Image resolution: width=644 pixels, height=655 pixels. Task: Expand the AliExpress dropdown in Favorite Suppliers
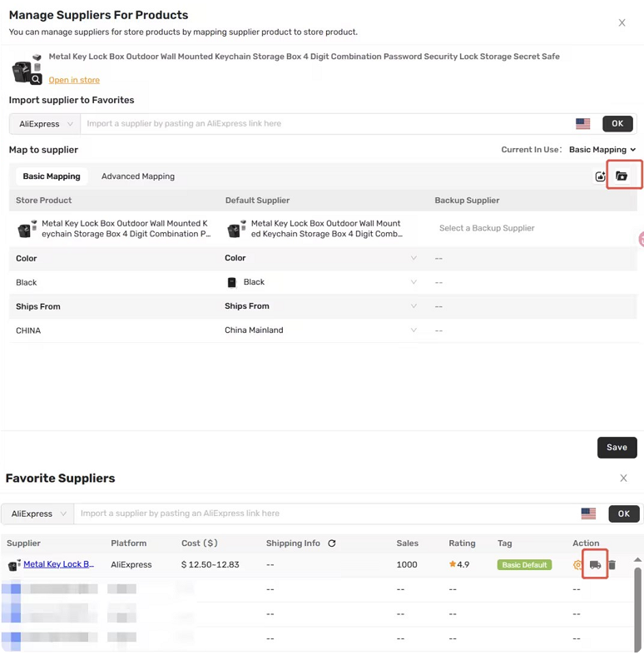(37, 514)
